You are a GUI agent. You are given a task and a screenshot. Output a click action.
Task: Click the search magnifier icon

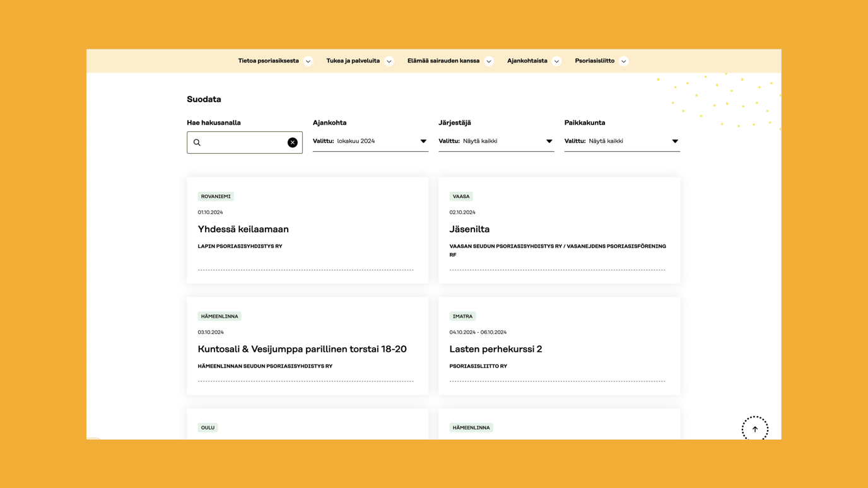click(197, 142)
